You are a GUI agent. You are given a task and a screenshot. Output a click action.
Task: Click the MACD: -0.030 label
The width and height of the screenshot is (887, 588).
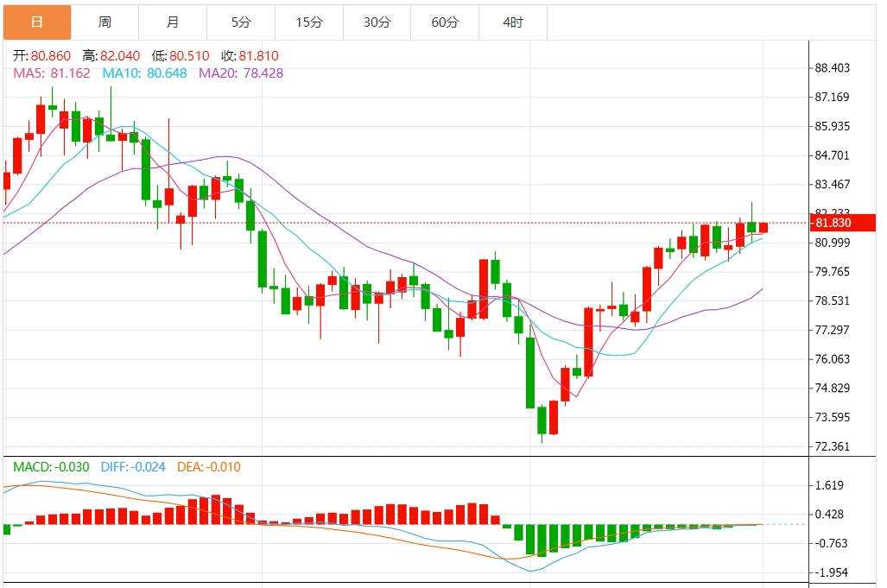click(x=51, y=467)
